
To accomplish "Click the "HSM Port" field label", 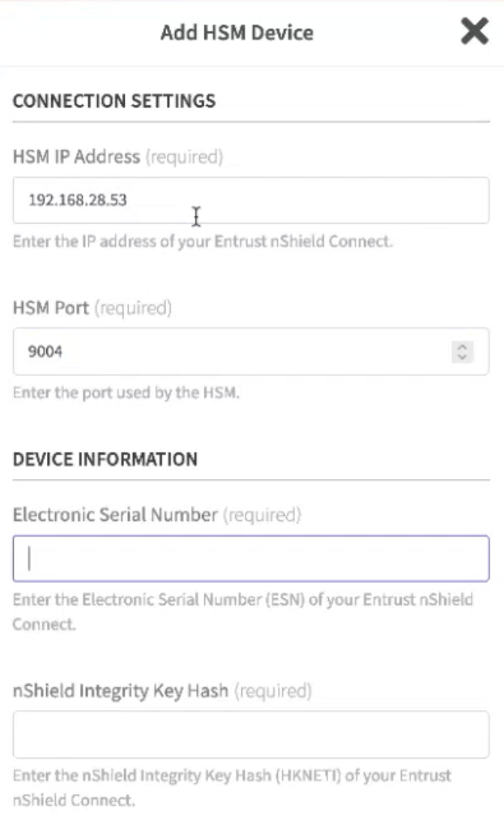I will (x=52, y=308).
